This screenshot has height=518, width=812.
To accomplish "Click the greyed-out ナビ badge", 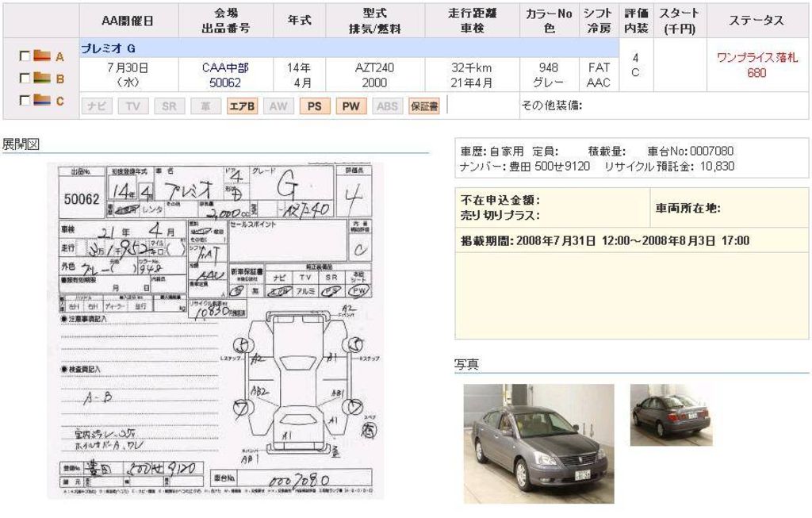I will click(97, 106).
